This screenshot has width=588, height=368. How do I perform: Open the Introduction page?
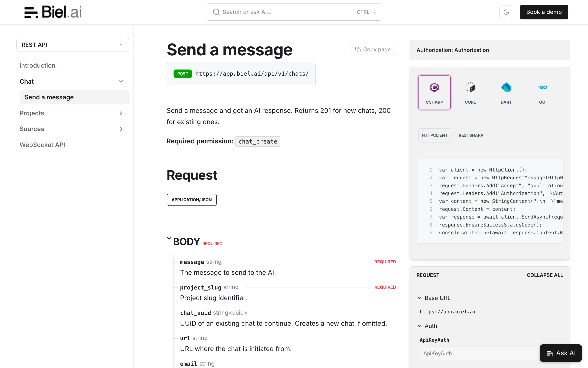coord(37,65)
